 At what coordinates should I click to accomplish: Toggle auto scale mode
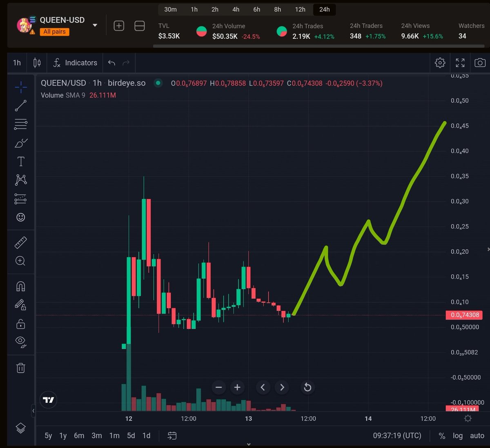coord(477,436)
